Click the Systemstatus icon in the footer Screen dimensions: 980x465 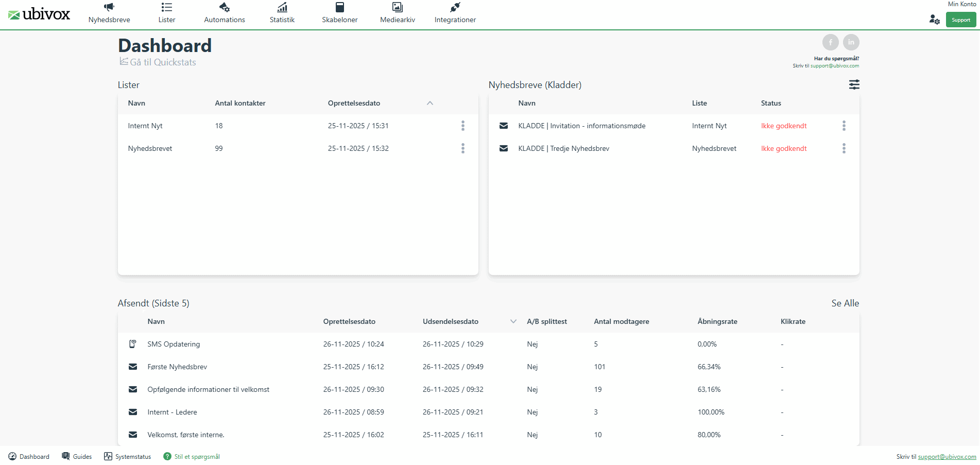click(108, 456)
